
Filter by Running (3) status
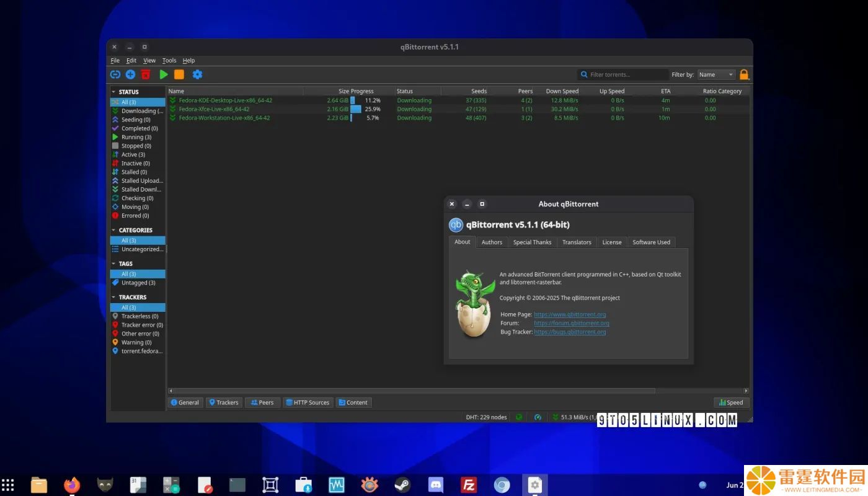[x=138, y=137]
